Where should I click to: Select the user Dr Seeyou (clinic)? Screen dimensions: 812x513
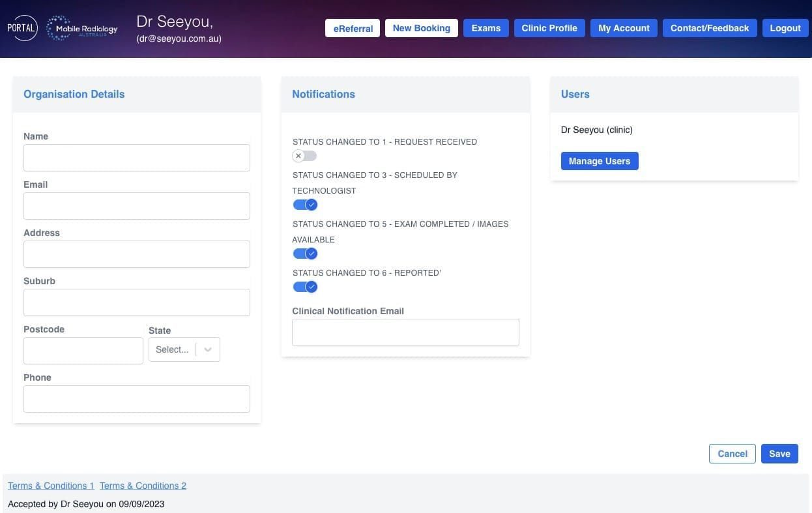coord(597,130)
